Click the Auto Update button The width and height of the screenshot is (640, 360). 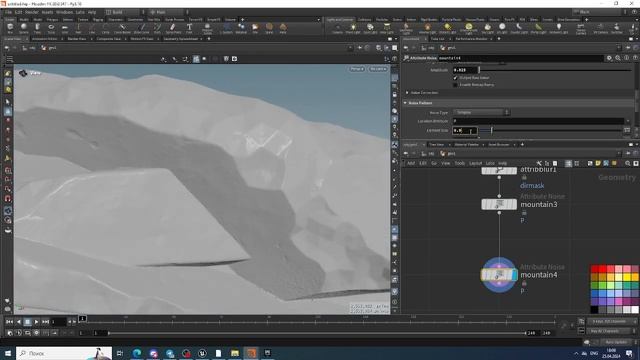[616, 342]
